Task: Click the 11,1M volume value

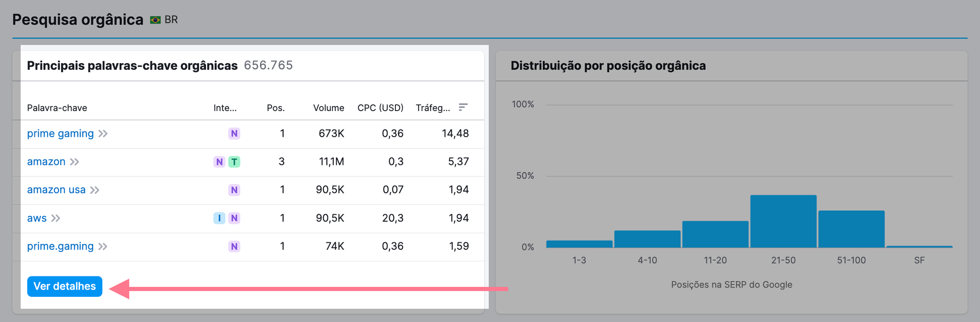Action: 331,161
